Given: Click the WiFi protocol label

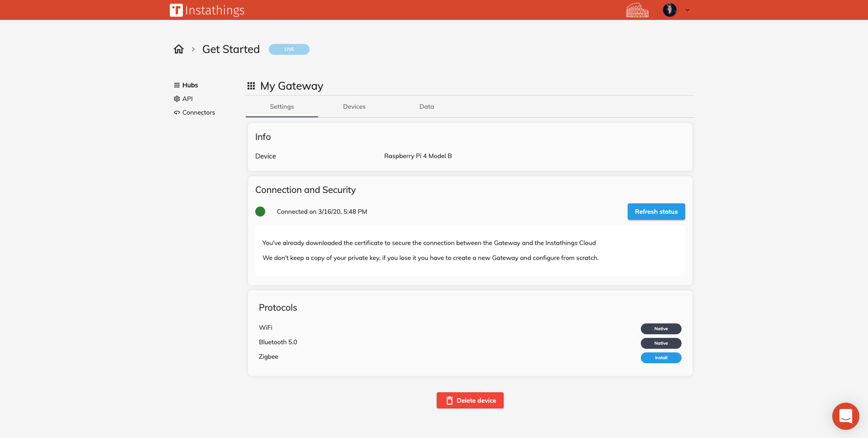Looking at the screenshot, I should pyautogui.click(x=266, y=327).
